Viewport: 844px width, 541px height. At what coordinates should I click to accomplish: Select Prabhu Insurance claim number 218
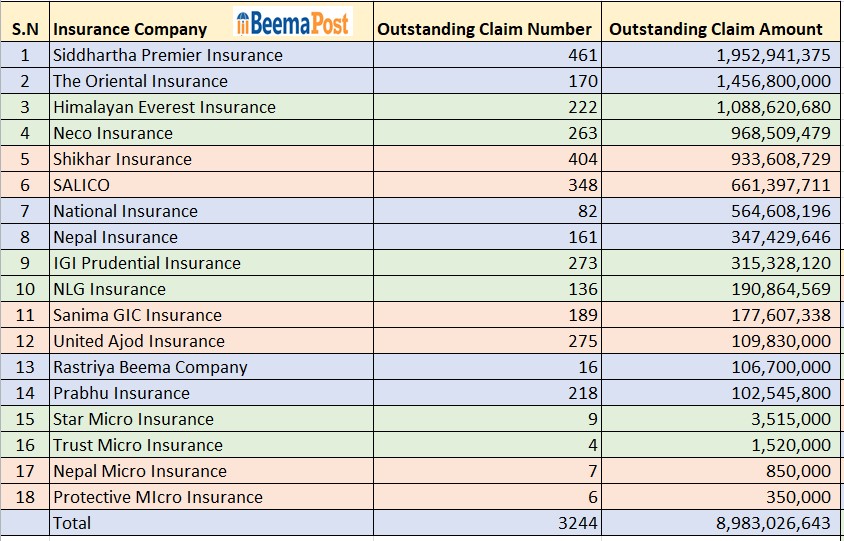582,393
